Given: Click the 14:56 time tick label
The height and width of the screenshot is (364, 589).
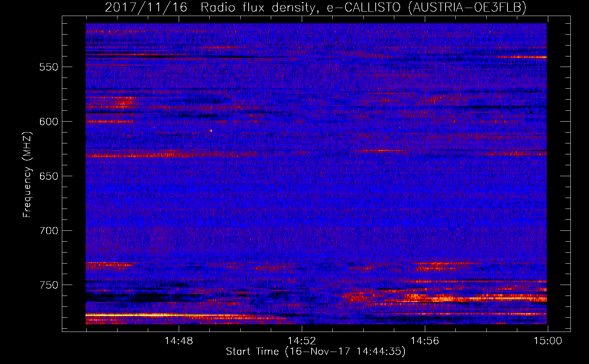Looking at the screenshot, I should pos(425,341).
